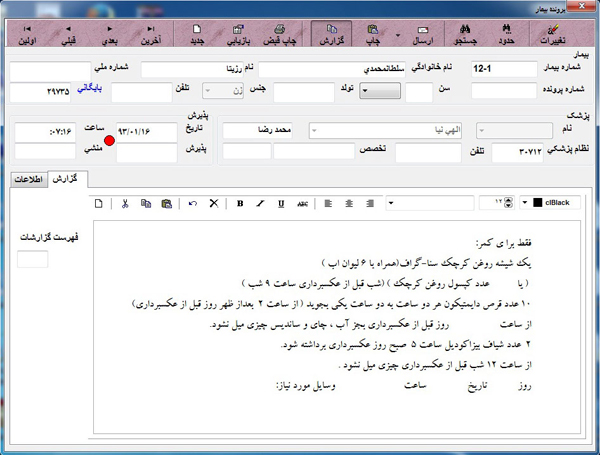Jump to last record (آخرين)

pyautogui.click(x=151, y=34)
